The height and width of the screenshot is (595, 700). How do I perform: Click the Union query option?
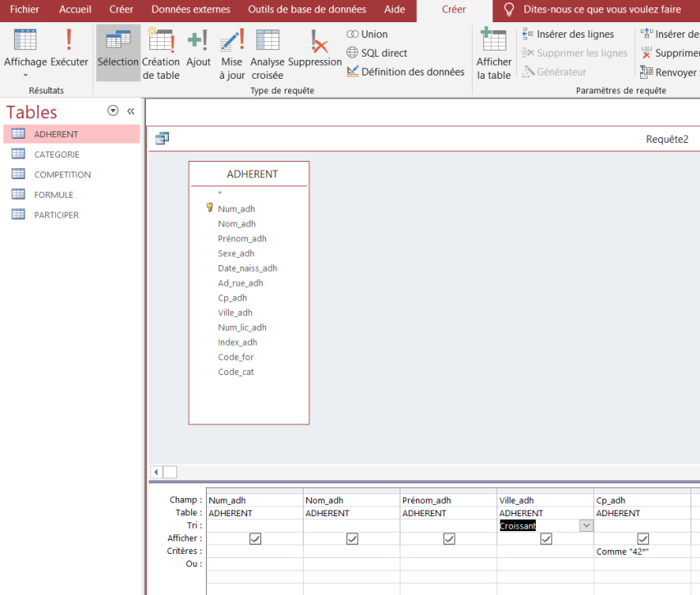coord(367,34)
